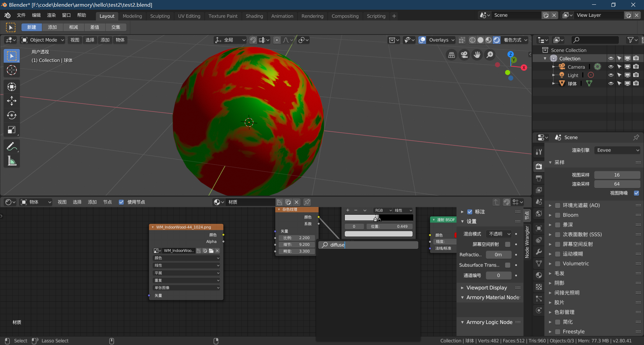Click the zoom view magnifier icon
The image size is (644, 345).
click(x=490, y=55)
